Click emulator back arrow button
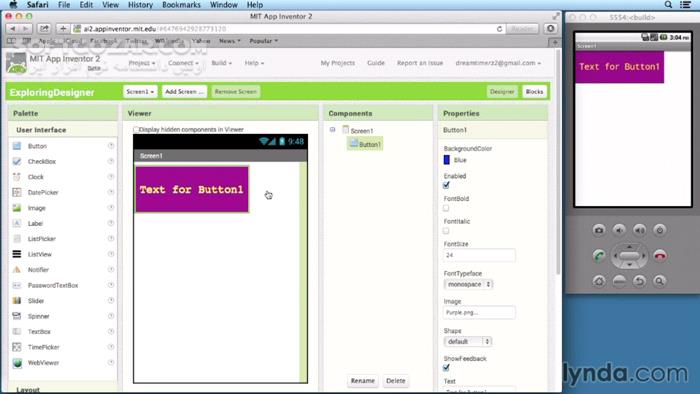700x394 pixels. pos(639,281)
